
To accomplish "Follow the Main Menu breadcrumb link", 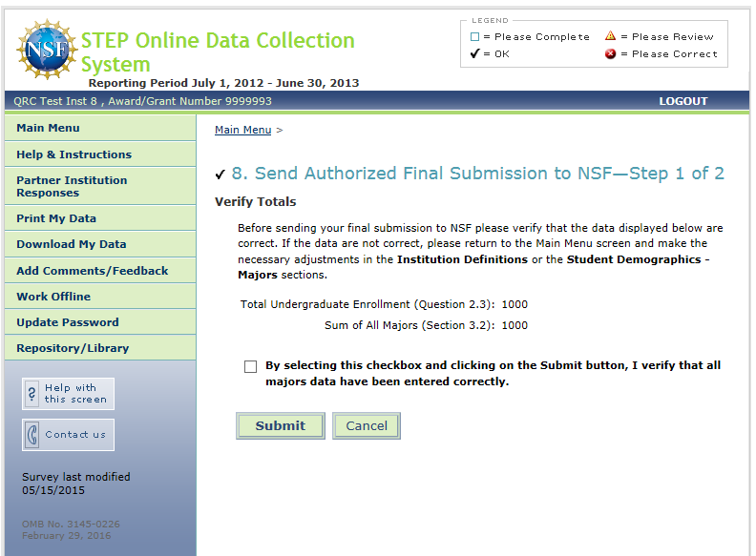I will [243, 130].
